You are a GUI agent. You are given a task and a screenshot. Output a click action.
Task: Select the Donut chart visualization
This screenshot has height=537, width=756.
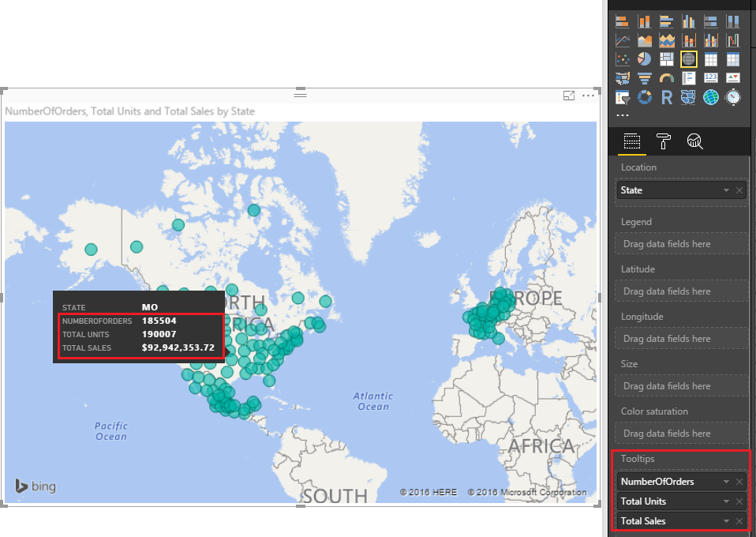pyautogui.click(x=644, y=97)
